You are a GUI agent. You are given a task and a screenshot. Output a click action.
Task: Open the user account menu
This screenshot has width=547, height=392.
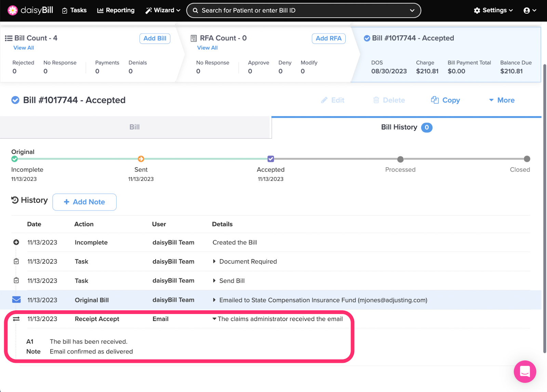[530, 11]
